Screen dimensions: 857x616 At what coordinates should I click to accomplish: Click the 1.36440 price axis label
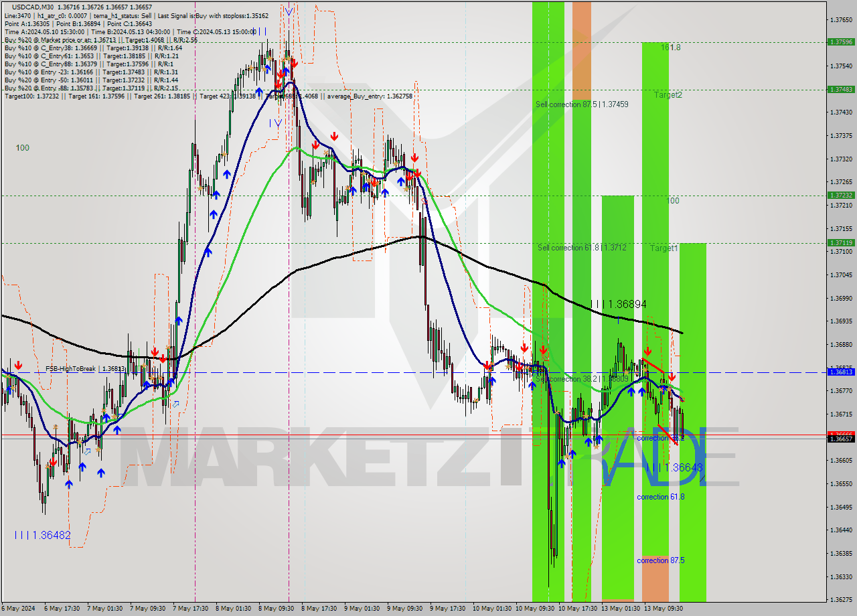coord(841,530)
